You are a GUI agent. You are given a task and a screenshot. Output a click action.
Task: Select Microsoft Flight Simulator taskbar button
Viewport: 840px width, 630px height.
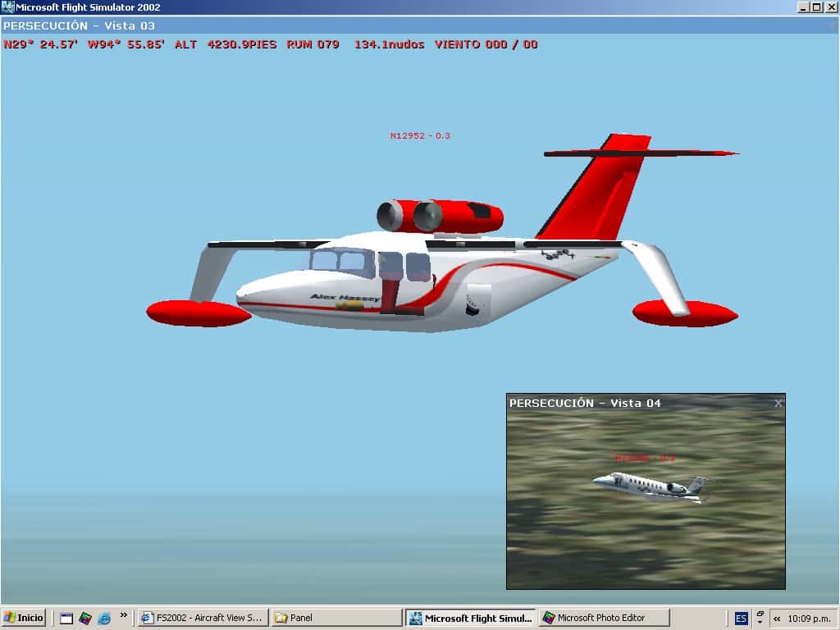472,618
